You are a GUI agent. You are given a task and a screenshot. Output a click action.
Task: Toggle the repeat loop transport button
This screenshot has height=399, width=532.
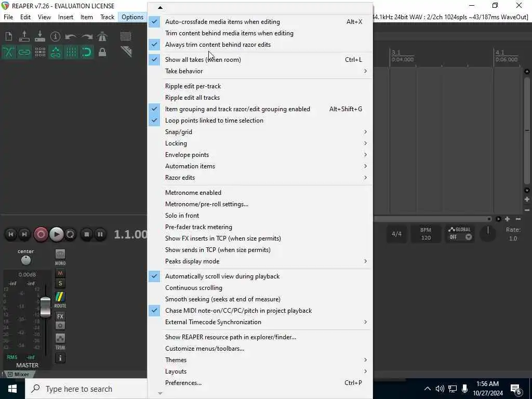[70, 234]
